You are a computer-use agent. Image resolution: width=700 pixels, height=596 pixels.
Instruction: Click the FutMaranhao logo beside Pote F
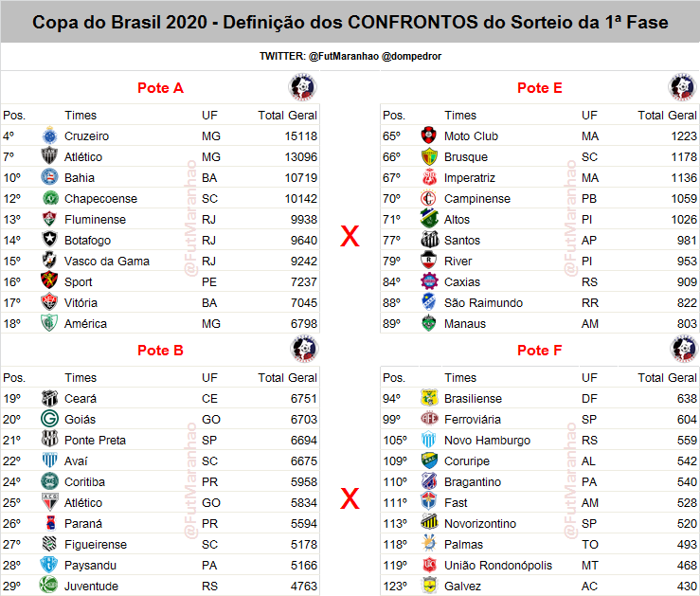coord(684,349)
